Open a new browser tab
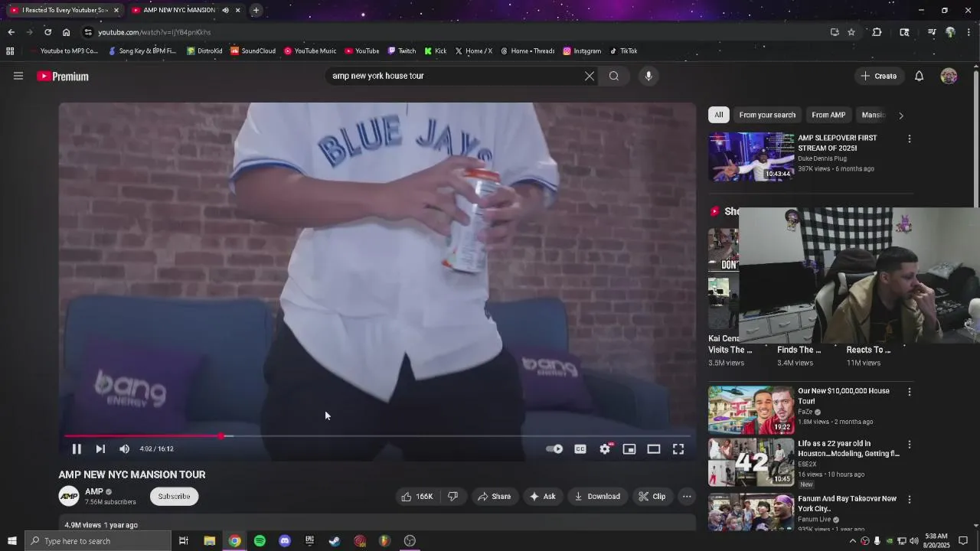The image size is (980, 551). tap(256, 10)
